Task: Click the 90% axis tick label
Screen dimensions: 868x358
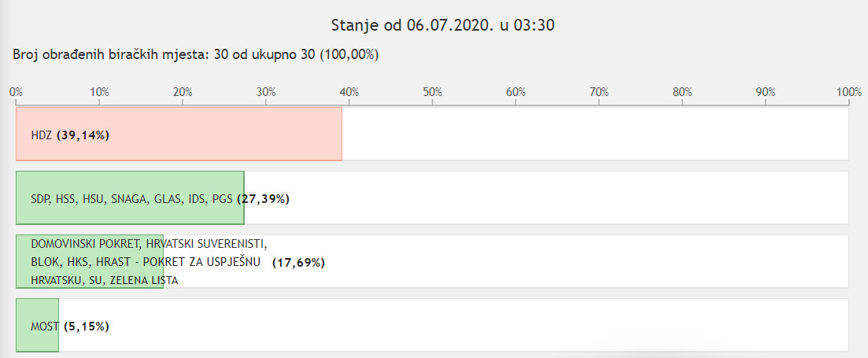Action: pyautogui.click(x=766, y=92)
